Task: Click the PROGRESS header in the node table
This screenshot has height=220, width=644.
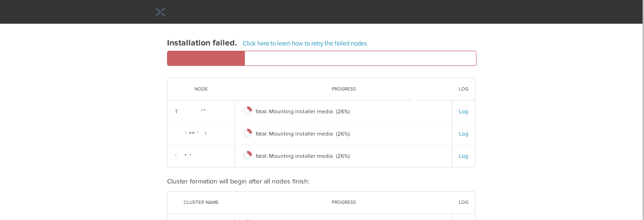Action: pos(344,89)
